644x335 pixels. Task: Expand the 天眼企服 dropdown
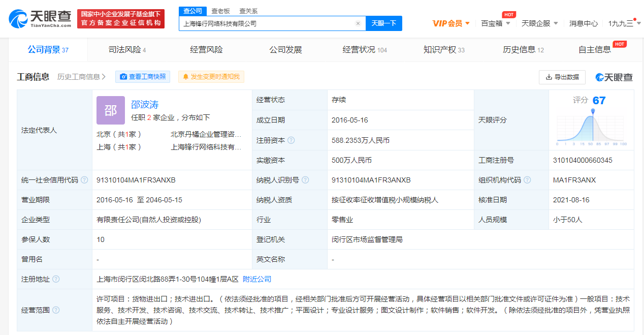pyautogui.click(x=540, y=23)
